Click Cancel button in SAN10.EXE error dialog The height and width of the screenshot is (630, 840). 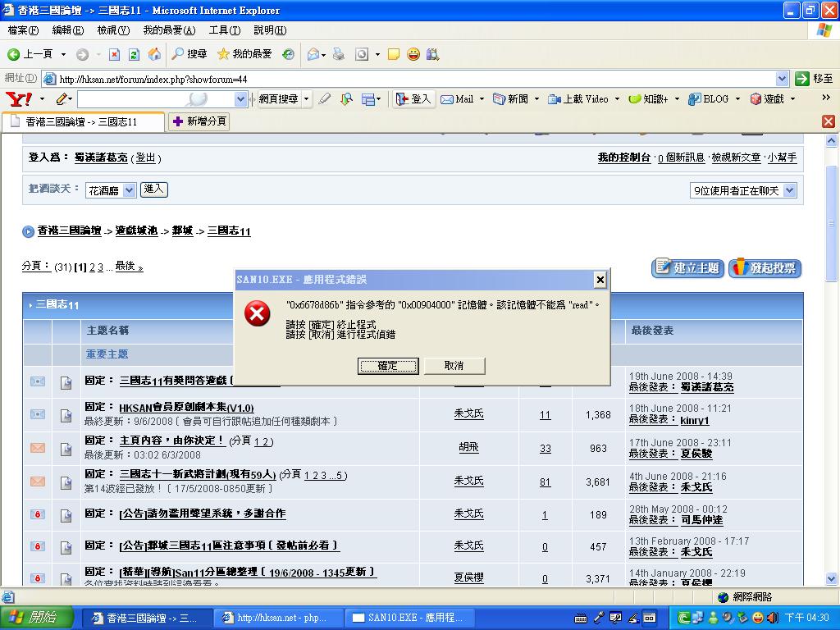tap(454, 366)
